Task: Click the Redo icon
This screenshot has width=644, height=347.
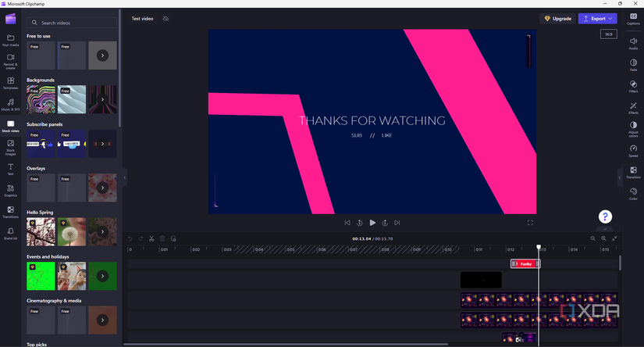Action: pos(141,238)
